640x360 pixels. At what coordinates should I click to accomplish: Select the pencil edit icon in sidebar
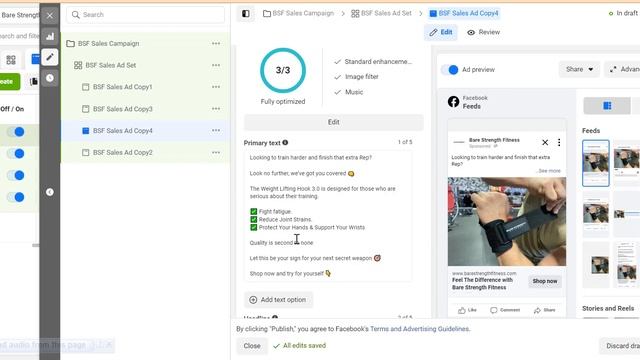pos(50,57)
